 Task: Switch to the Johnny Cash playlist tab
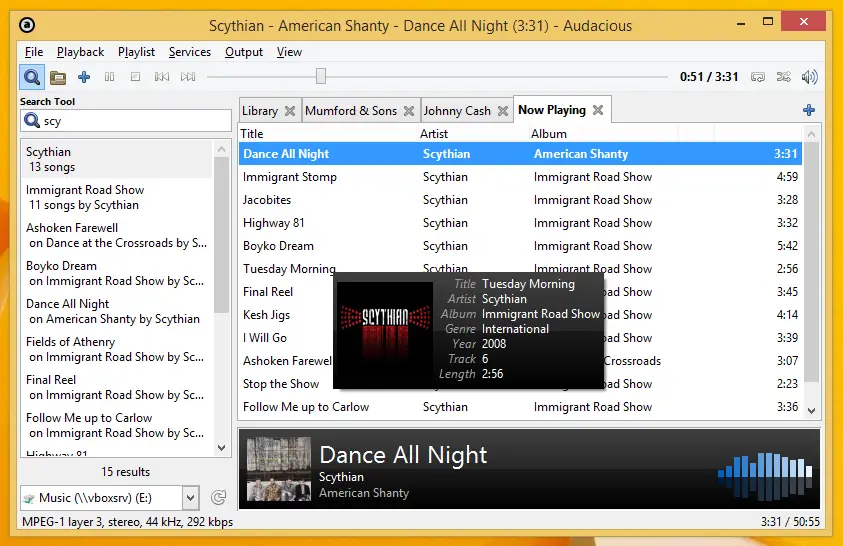point(457,111)
